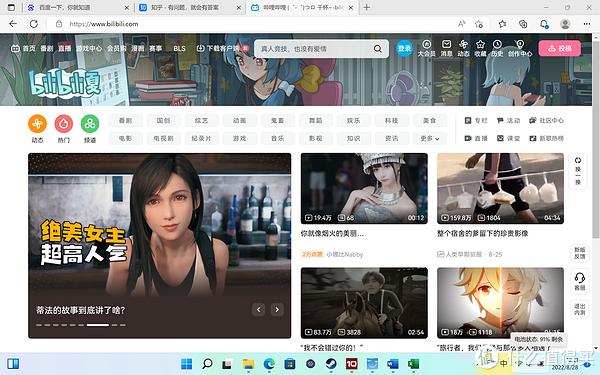The image size is (600, 375).
Task: Show previous carousel slide
Action: tap(259, 309)
